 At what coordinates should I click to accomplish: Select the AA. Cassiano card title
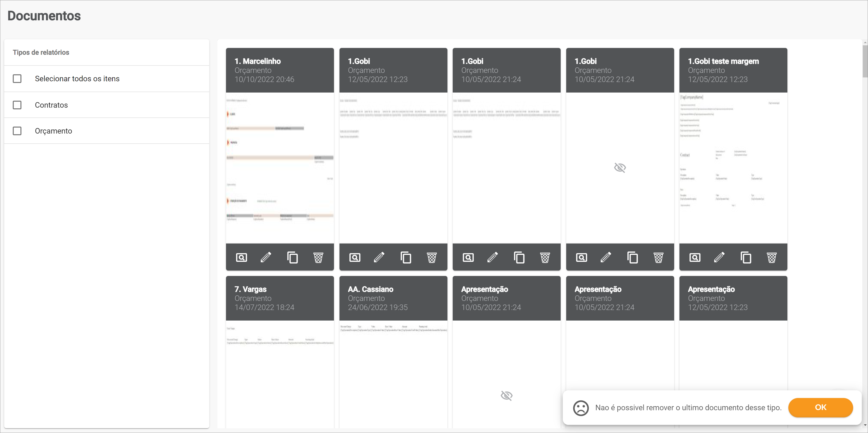(x=370, y=289)
